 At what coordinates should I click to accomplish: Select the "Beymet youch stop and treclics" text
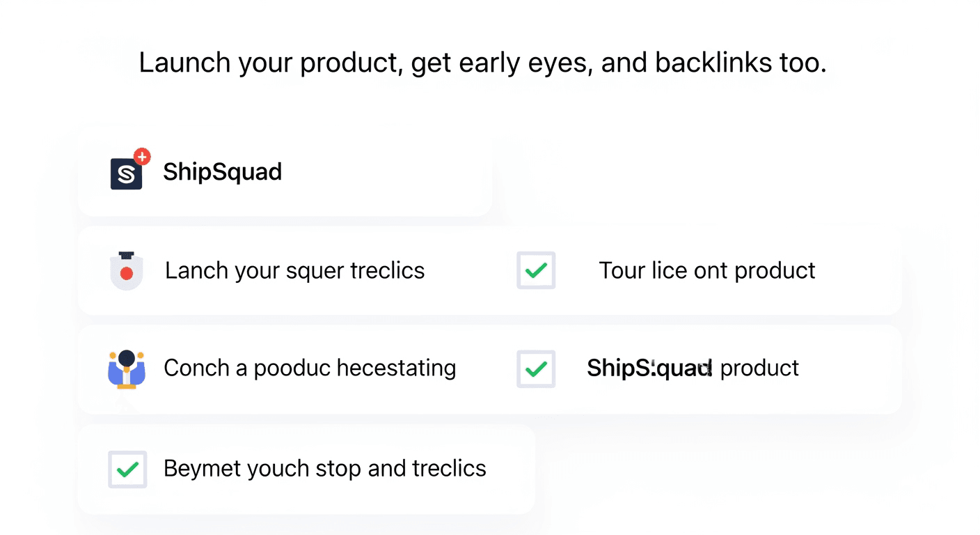[x=324, y=468]
